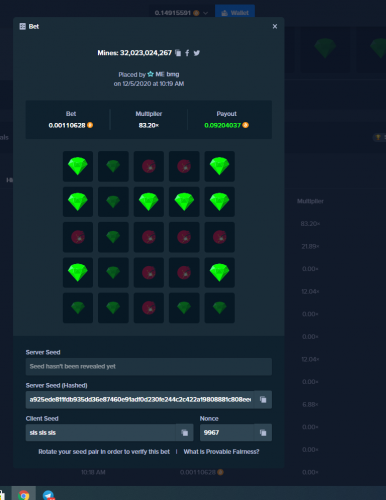
Task: Open Chrome from the taskbar
Action: [23, 495]
